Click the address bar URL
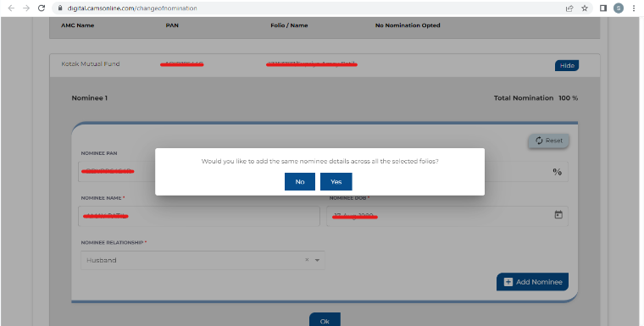This screenshot has width=644, height=326. (x=132, y=8)
